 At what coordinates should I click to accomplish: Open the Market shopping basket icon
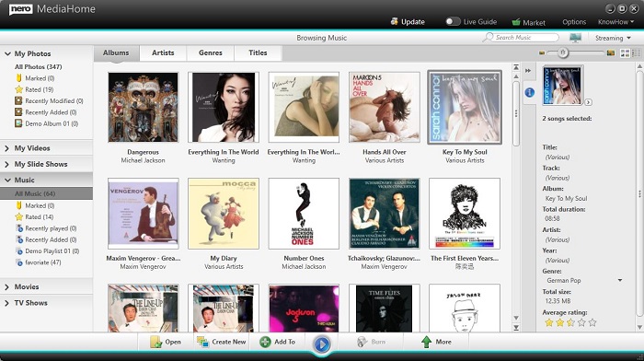pos(516,22)
